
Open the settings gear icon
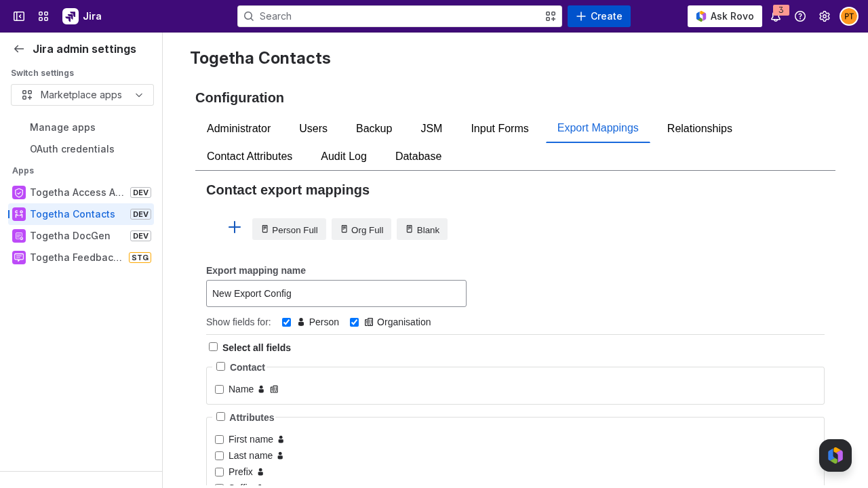825,16
